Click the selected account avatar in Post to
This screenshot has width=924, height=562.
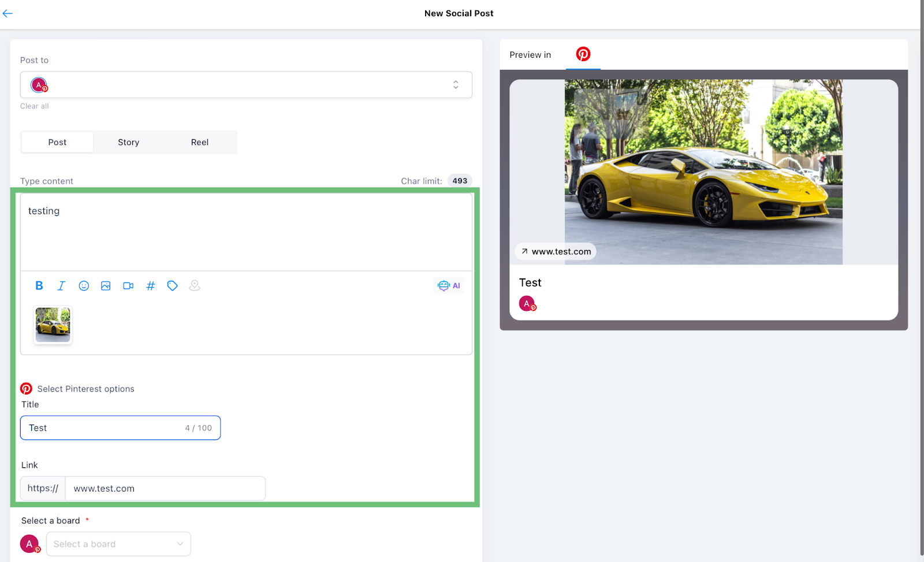[x=39, y=85]
